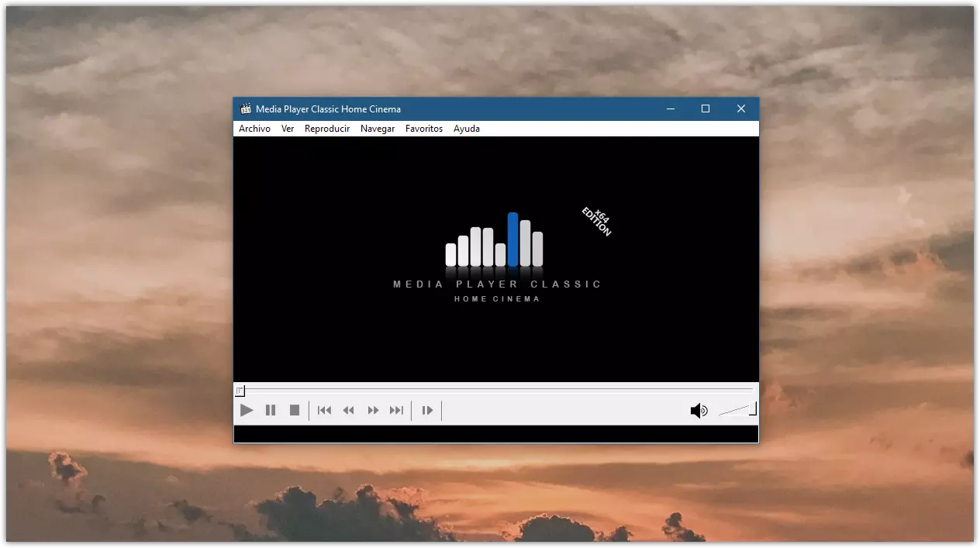Skip to previous track icon
980x548 pixels.
[x=324, y=410]
